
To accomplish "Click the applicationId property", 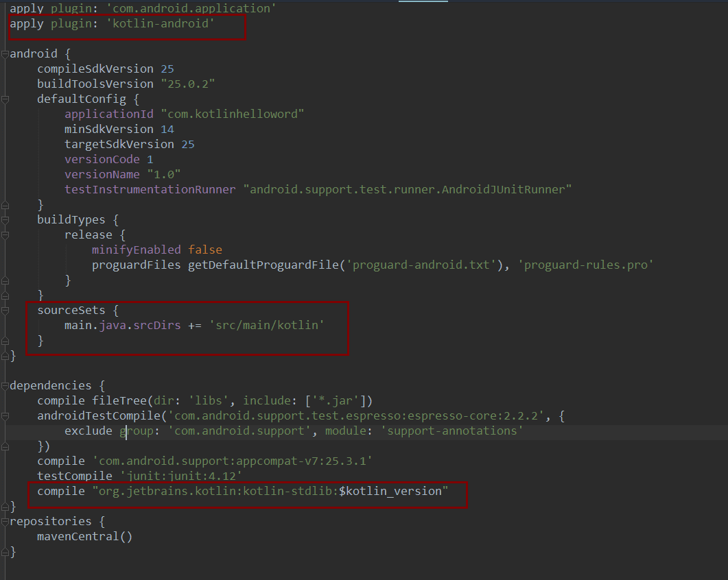I will click(x=109, y=114).
